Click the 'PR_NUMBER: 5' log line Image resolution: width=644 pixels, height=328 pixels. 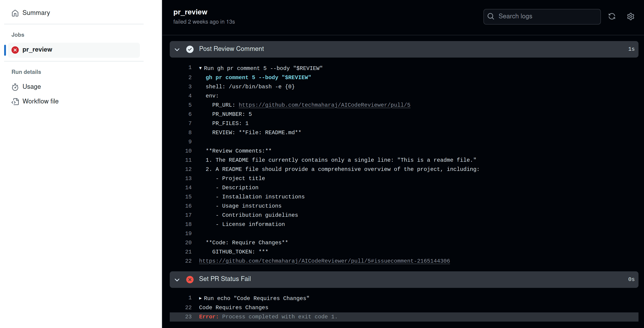[232, 114]
